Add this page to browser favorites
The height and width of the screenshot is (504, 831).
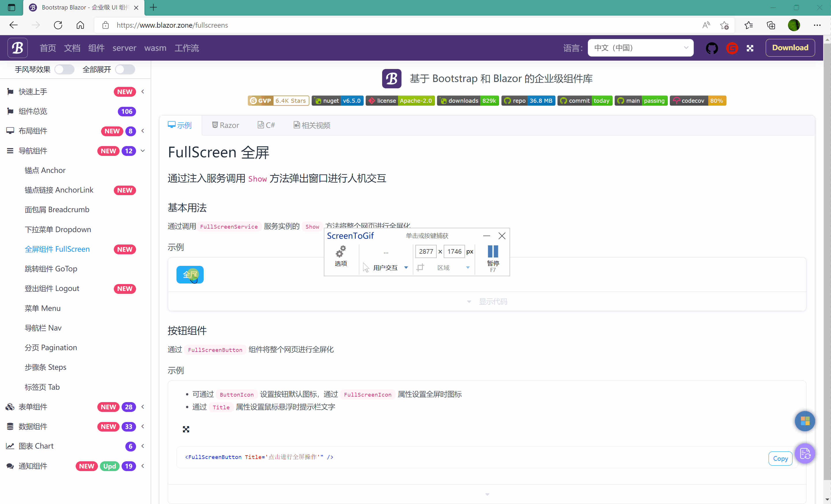(724, 25)
